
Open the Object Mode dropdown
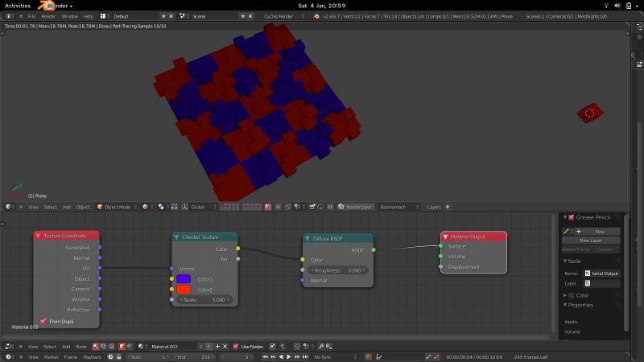click(x=117, y=207)
